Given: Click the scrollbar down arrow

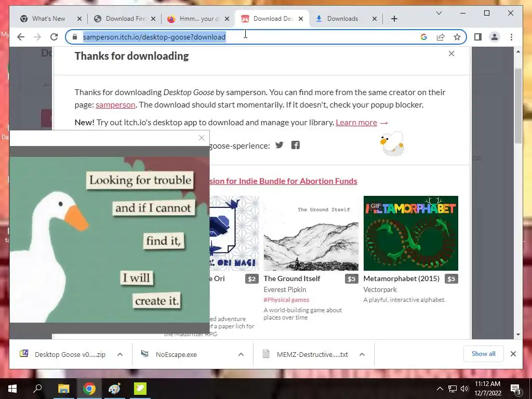Looking at the screenshot, I should pyautogui.click(x=518, y=335).
